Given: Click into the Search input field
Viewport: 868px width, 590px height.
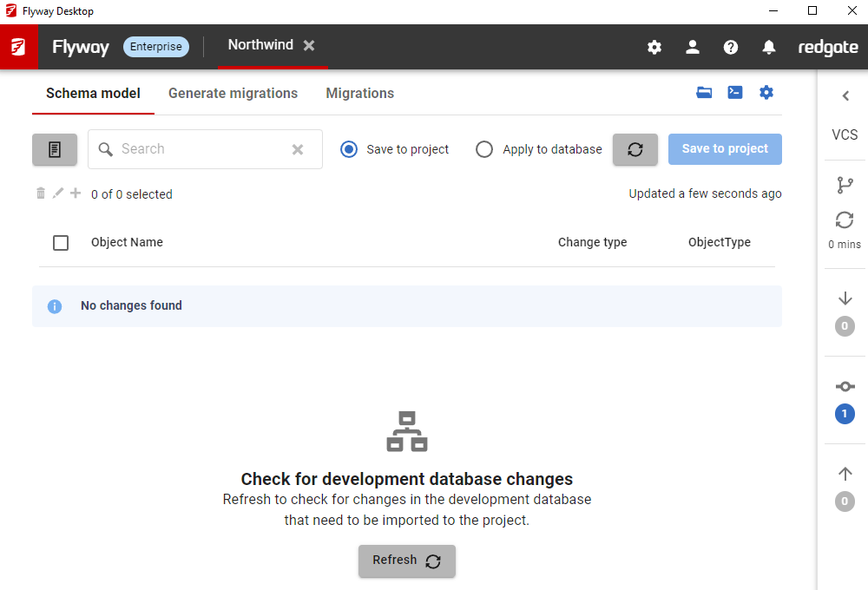Looking at the screenshot, I should [x=200, y=149].
